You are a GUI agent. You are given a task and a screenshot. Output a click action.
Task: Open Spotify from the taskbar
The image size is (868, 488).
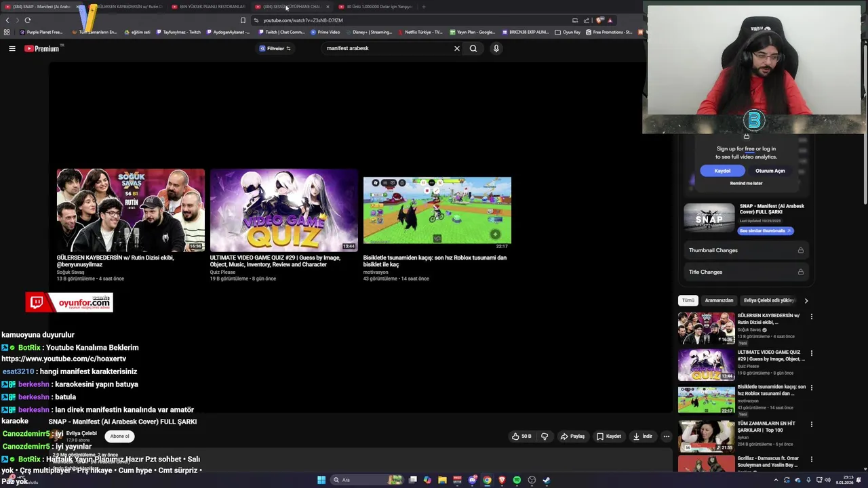[517, 480]
